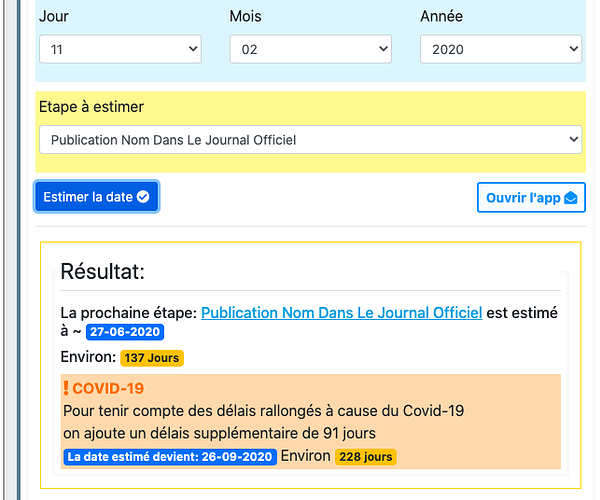Click the 228 jours badge
Image resolution: width=600 pixels, height=500 pixels.
point(366,457)
